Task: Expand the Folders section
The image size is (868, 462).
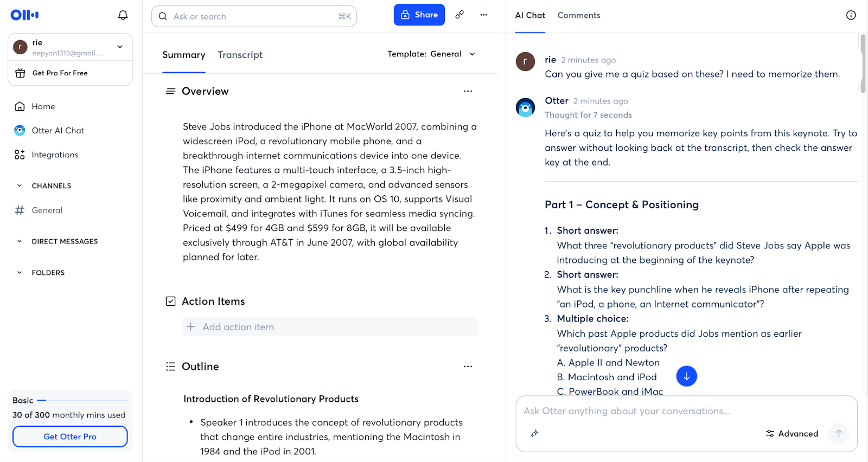Action: [x=20, y=273]
